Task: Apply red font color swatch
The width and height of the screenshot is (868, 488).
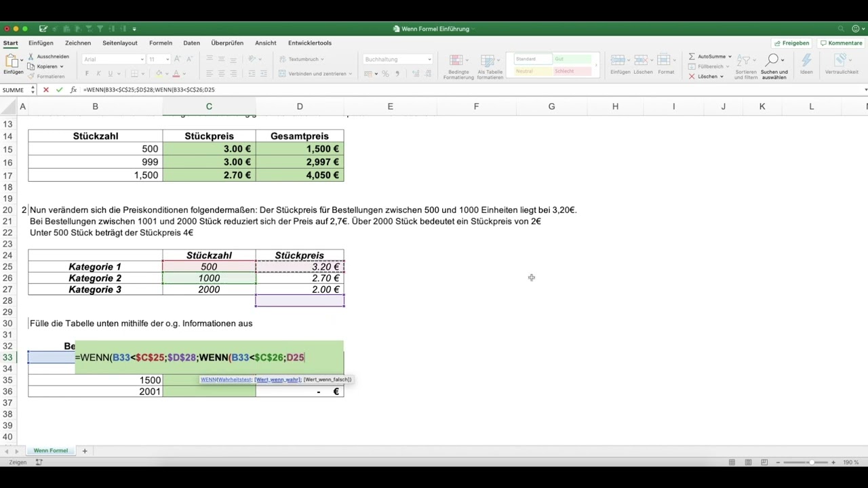Action: (x=176, y=73)
